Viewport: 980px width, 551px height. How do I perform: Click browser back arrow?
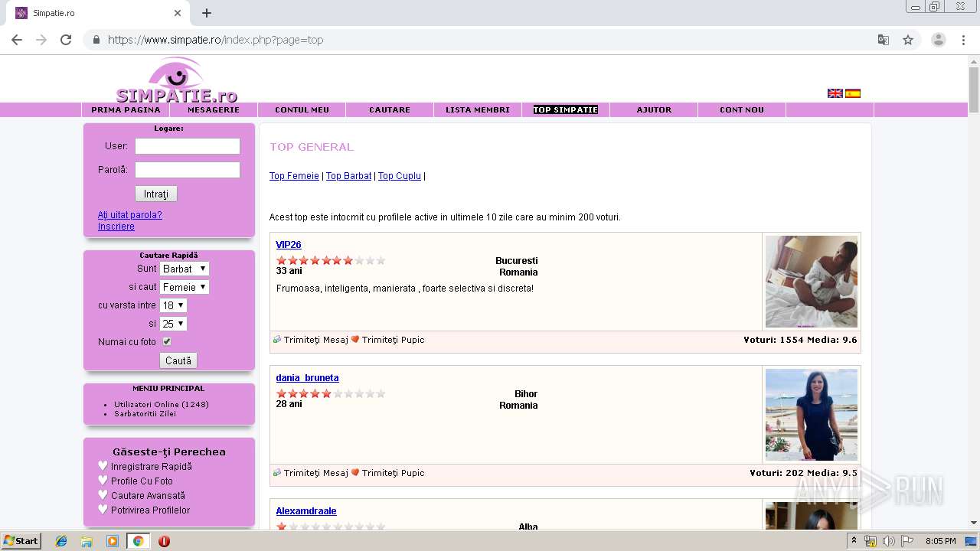coord(17,40)
